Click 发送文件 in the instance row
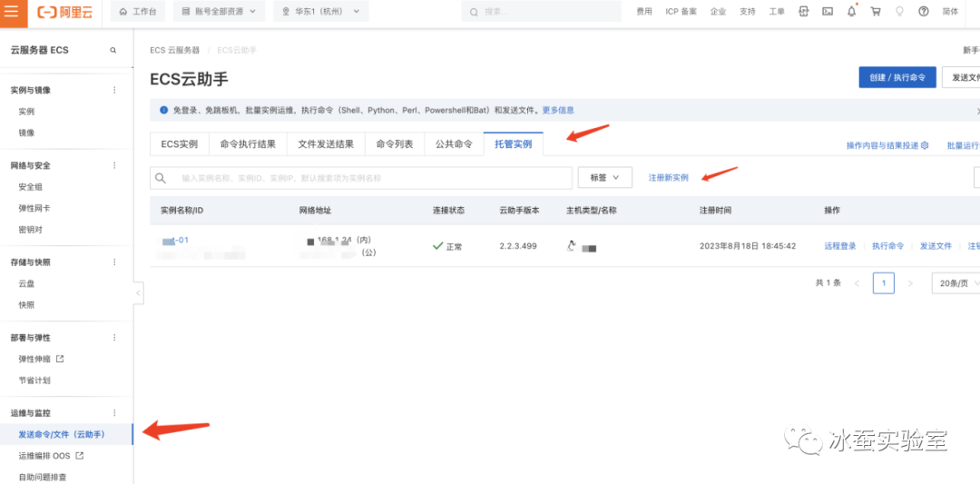This screenshot has width=980, height=484. pyautogui.click(x=936, y=246)
